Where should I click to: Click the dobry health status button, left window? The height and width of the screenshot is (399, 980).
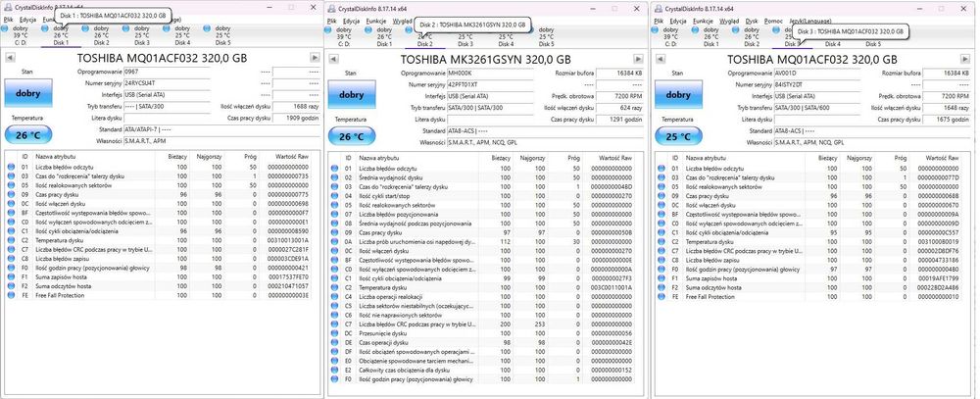click(28, 93)
